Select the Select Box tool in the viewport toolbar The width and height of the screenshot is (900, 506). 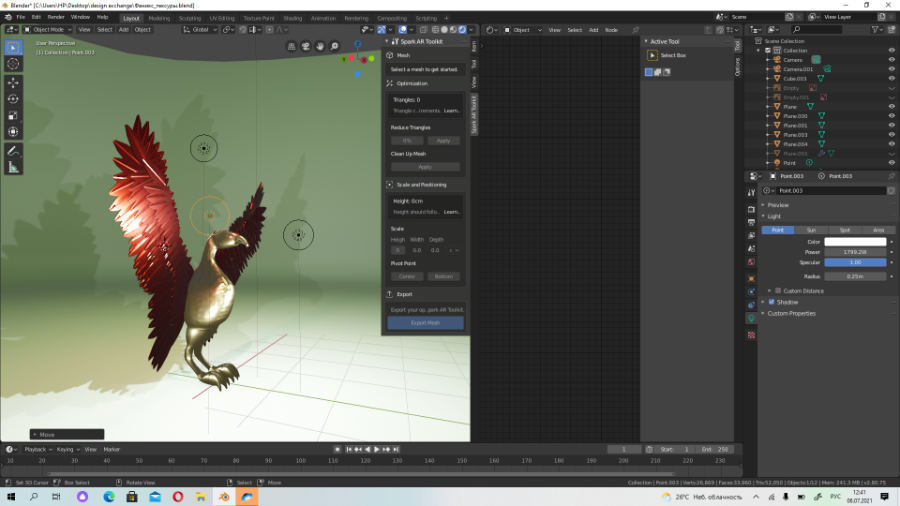point(13,48)
